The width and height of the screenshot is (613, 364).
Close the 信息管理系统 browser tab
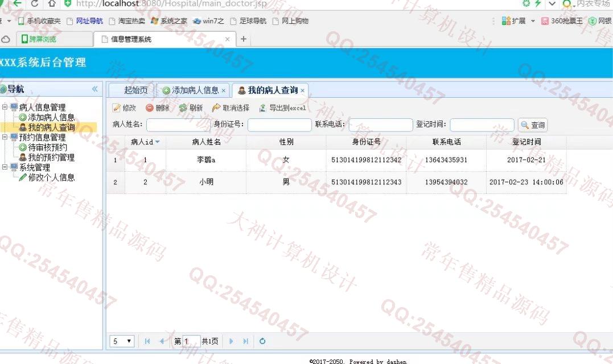click(227, 39)
